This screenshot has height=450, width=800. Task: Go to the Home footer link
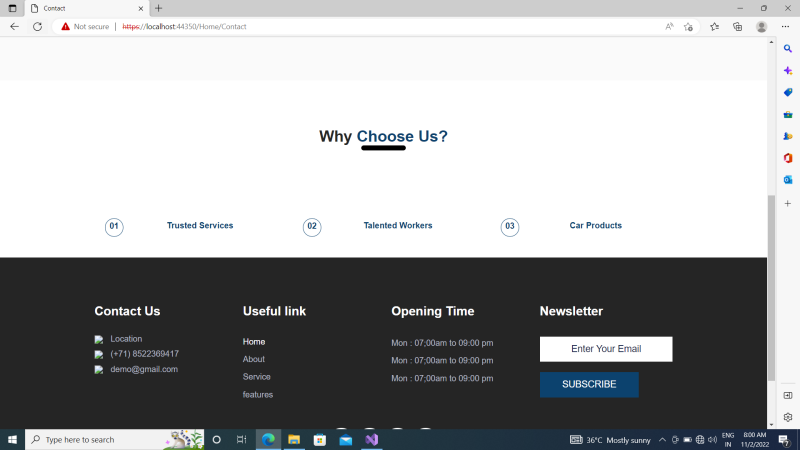click(254, 342)
